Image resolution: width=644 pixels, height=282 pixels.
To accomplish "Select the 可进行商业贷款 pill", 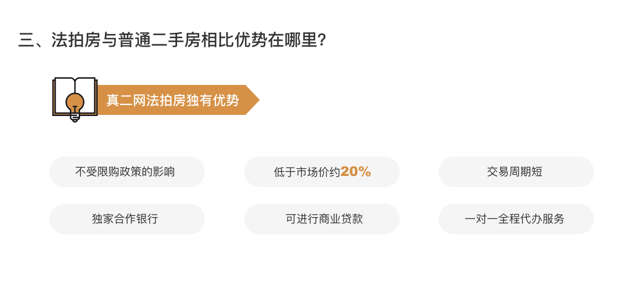I will (x=321, y=219).
